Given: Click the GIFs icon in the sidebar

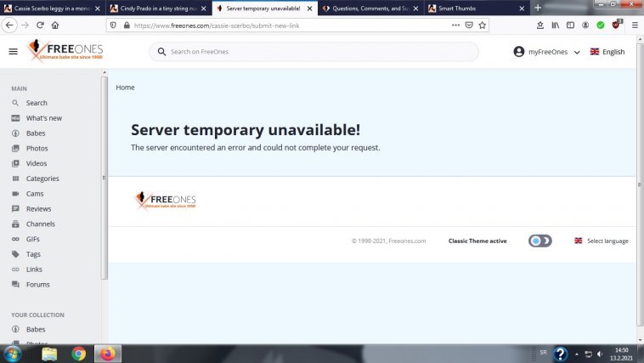Looking at the screenshot, I should coord(15,239).
